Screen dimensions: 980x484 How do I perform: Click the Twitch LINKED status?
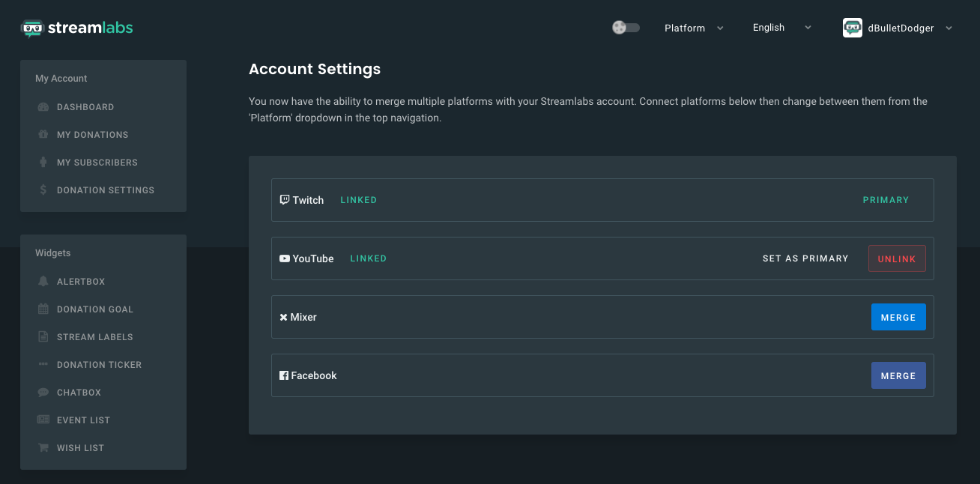click(359, 200)
